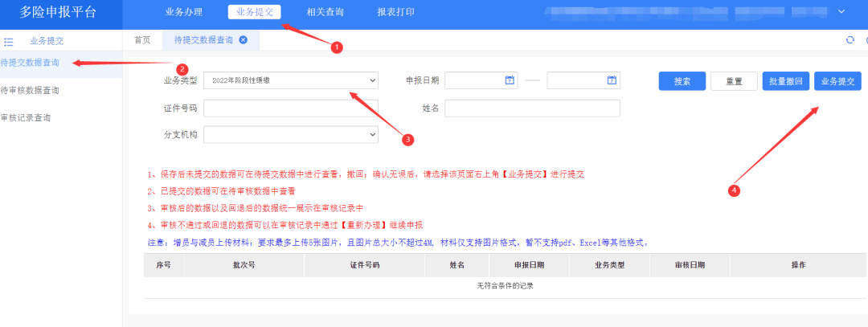The width and height of the screenshot is (868, 327).
Task: Select 报表打印 in top navigation
Action: tap(396, 12)
